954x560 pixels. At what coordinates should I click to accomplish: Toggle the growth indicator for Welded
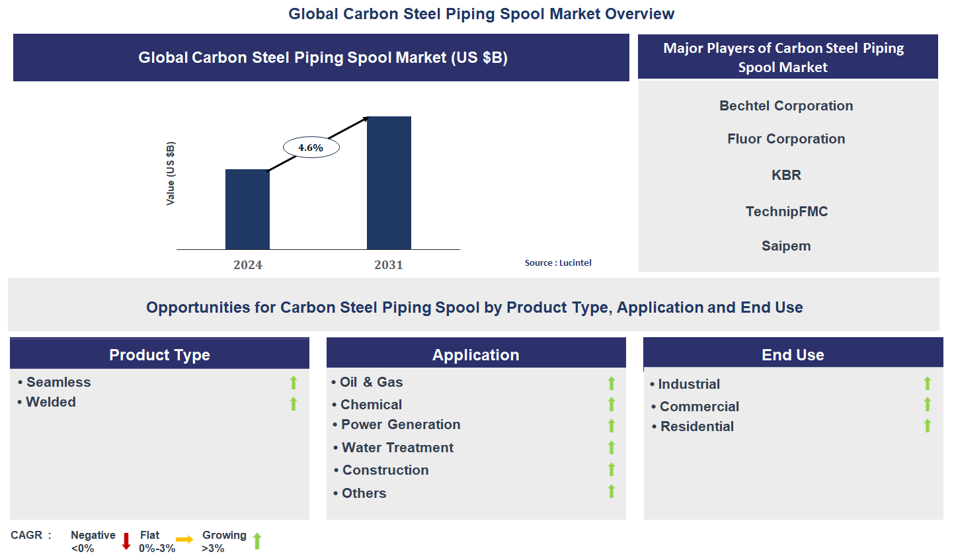[x=293, y=403]
